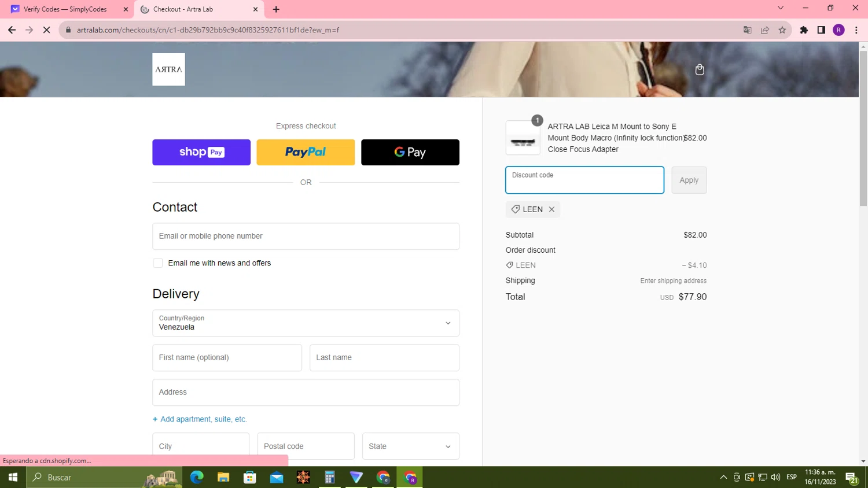Remove the LEEN discount code

coord(551,209)
